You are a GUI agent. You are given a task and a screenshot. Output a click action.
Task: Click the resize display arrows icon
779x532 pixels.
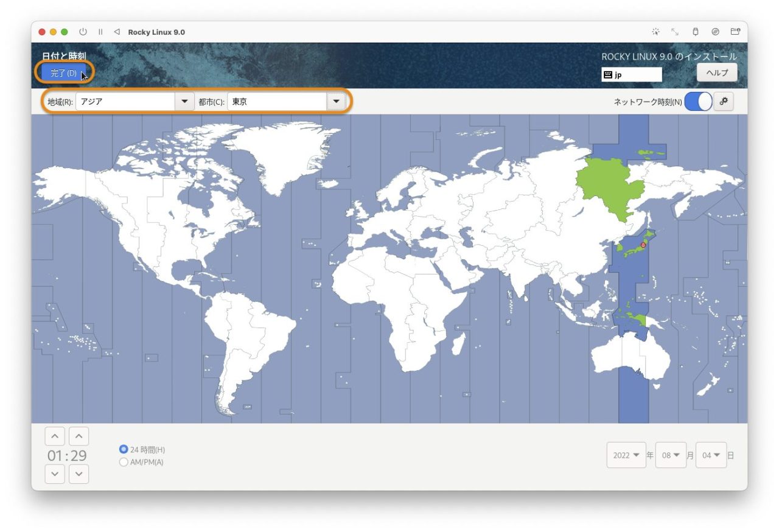[674, 32]
